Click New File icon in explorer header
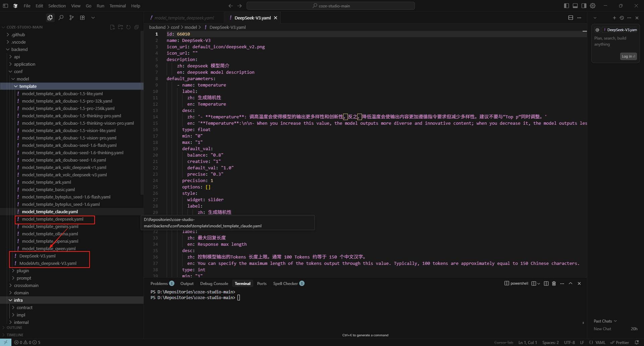Screen dimensions: 644x346 [112, 27]
